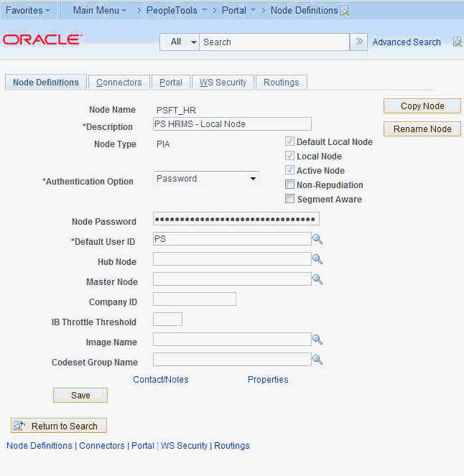
Task: Toggle the Local Node checkbox
Action: click(x=289, y=155)
